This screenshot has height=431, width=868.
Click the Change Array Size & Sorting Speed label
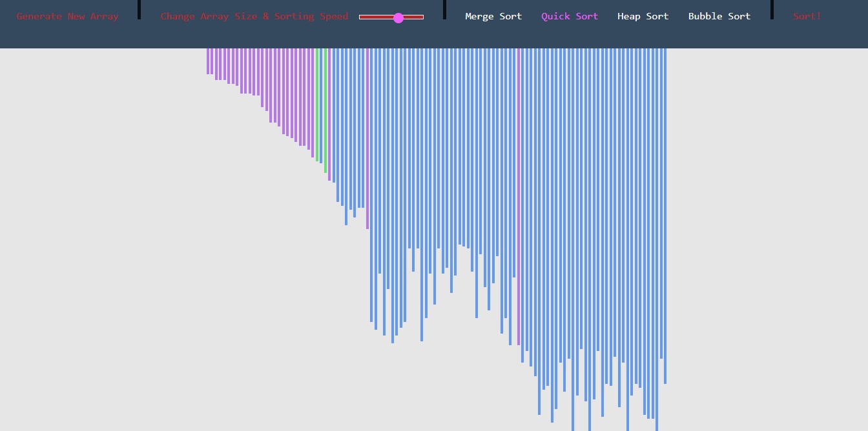pos(254,16)
